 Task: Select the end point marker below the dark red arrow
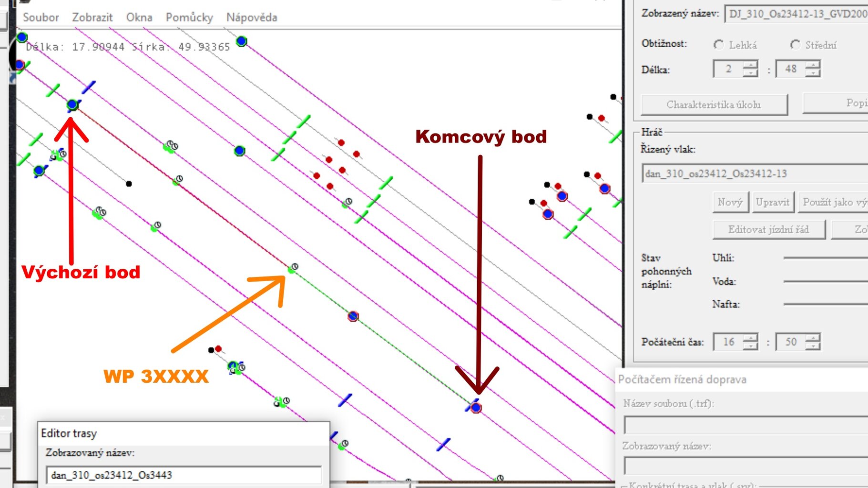[x=476, y=407]
